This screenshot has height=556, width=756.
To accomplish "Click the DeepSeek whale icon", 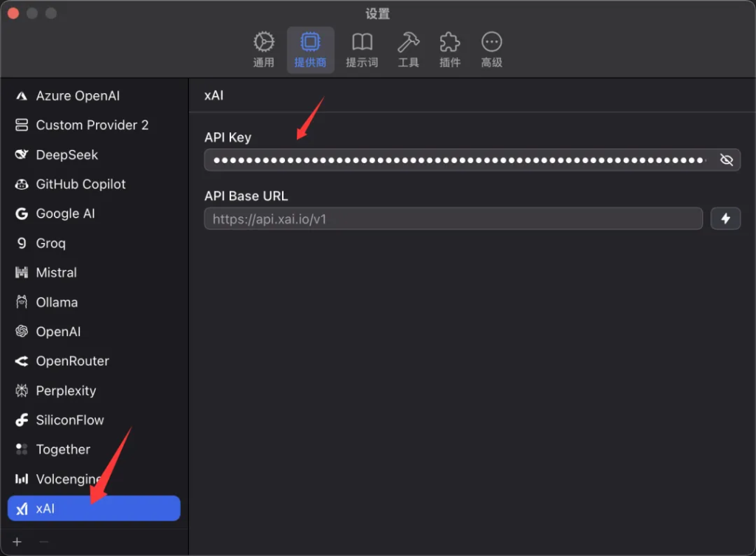I will (x=21, y=155).
